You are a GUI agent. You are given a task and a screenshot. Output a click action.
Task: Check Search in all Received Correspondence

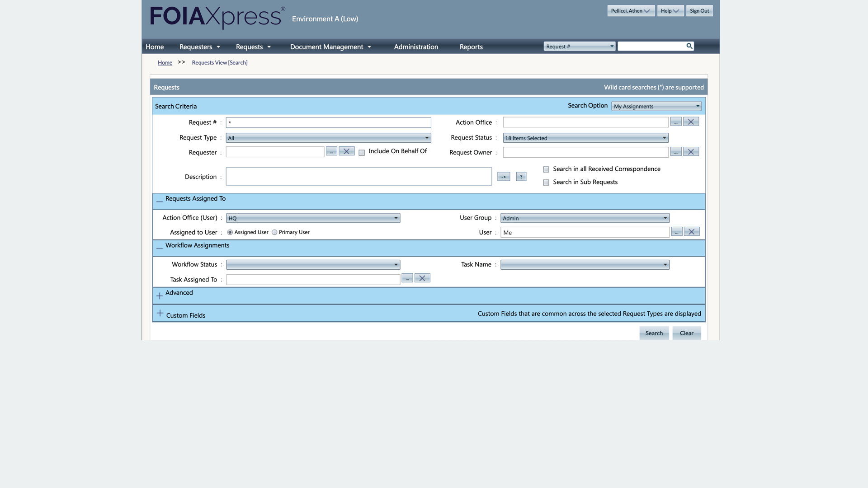(x=546, y=169)
